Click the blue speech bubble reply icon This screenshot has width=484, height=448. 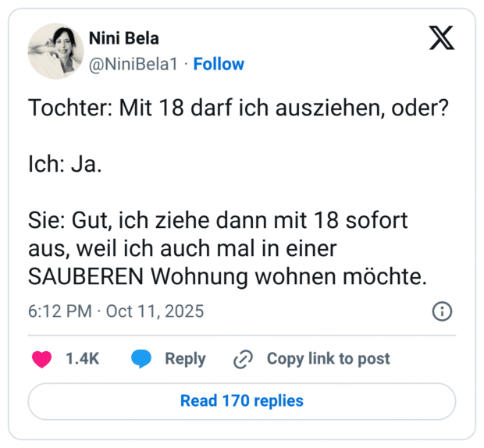141,359
